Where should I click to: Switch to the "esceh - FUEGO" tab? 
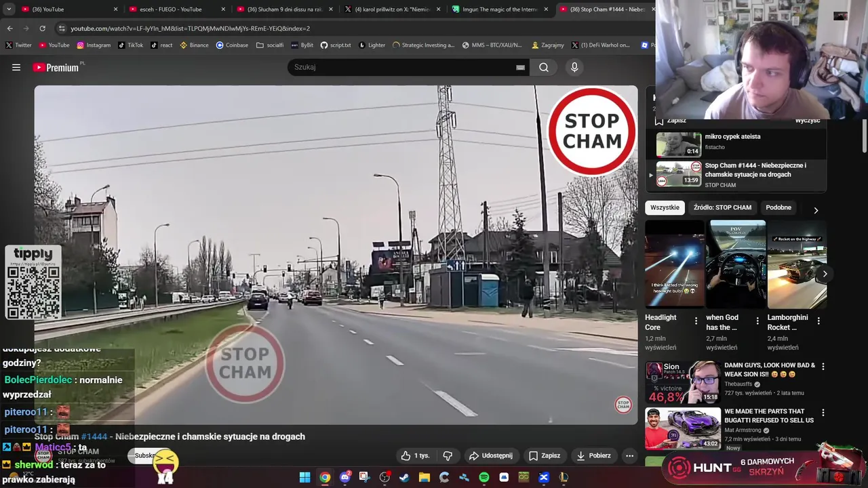[175, 9]
